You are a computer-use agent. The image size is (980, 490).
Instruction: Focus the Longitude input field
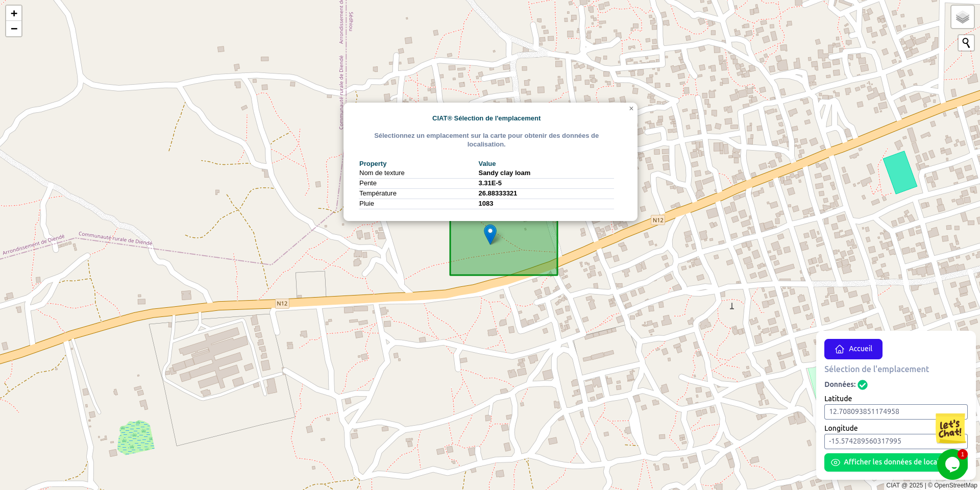(878, 442)
